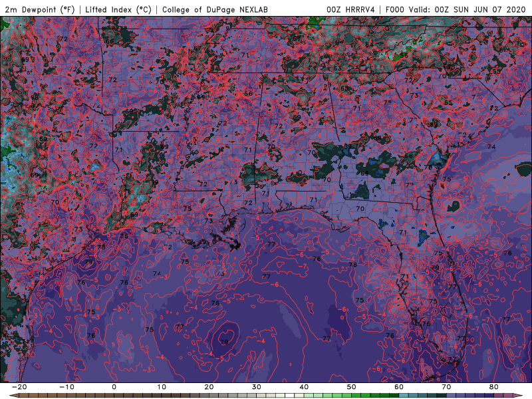Click the dewpoint value 63 on the map
The height and width of the screenshot is (399, 532).
tap(338, 68)
